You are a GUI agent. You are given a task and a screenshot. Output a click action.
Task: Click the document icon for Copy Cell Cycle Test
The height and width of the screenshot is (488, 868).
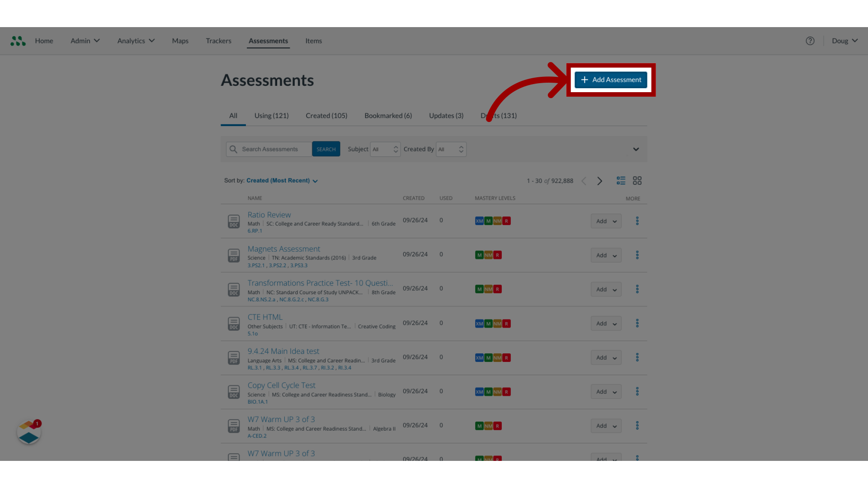click(x=233, y=391)
